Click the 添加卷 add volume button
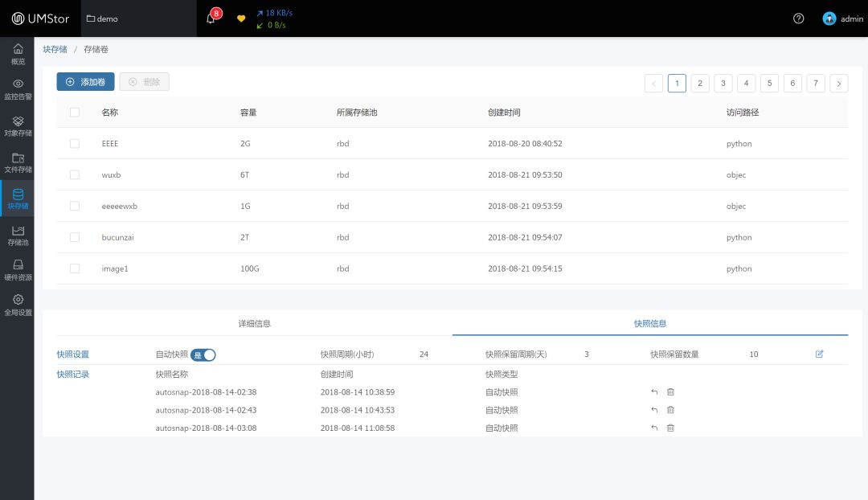The height and width of the screenshot is (500, 868). [85, 82]
